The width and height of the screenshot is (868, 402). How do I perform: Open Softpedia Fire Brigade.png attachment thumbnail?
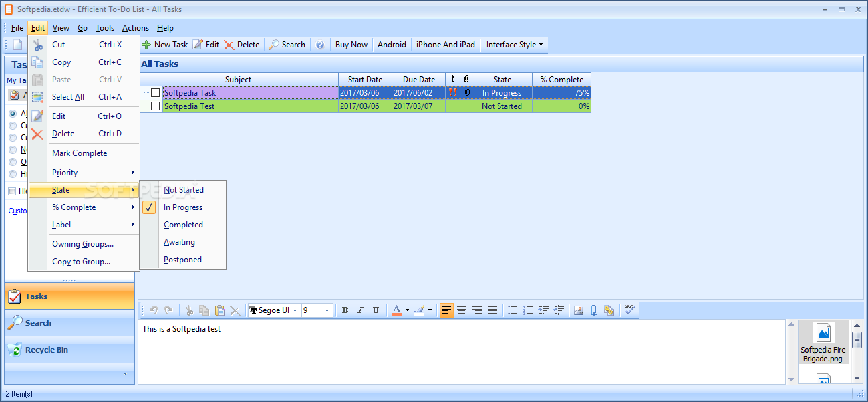[823, 342]
